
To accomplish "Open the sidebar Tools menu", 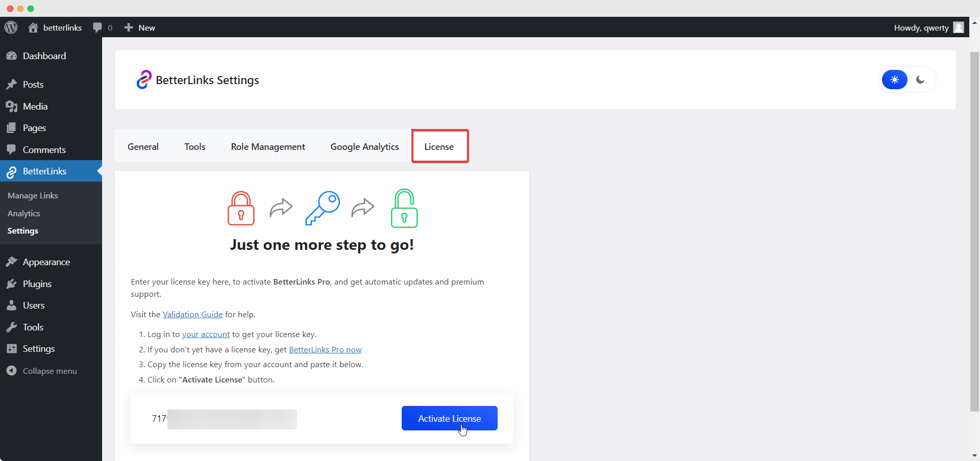I will pyautogui.click(x=51, y=327).
